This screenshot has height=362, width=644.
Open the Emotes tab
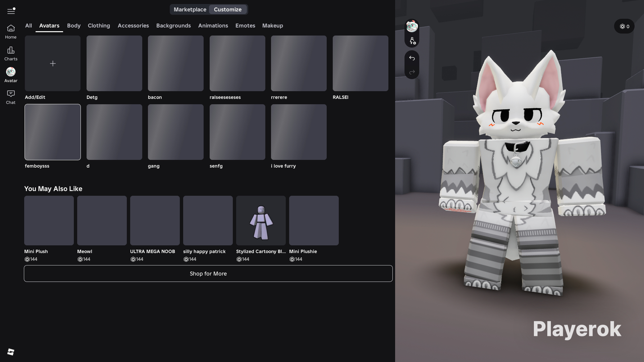tap(245, 26)
